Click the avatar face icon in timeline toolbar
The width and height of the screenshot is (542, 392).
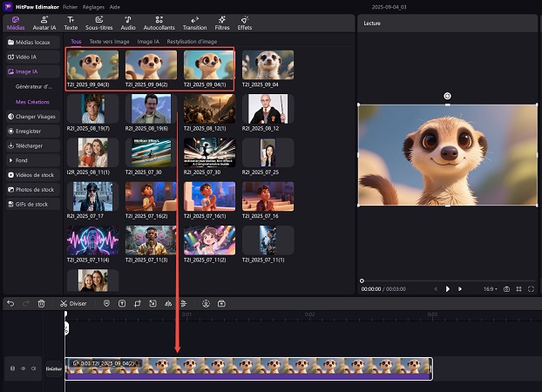pos(206,303)
